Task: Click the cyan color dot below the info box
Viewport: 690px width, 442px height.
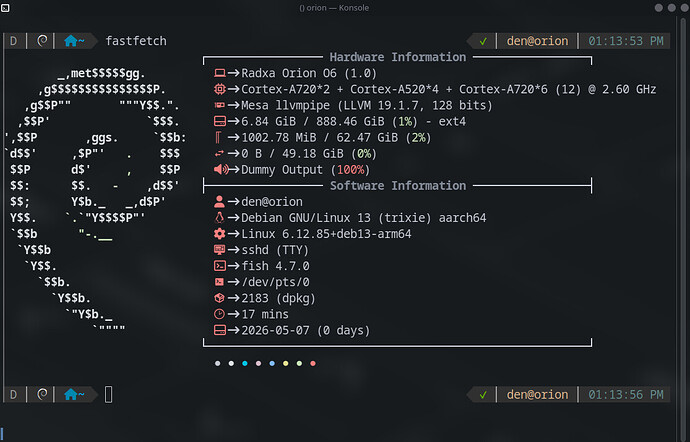Action: tap(245, 364)
